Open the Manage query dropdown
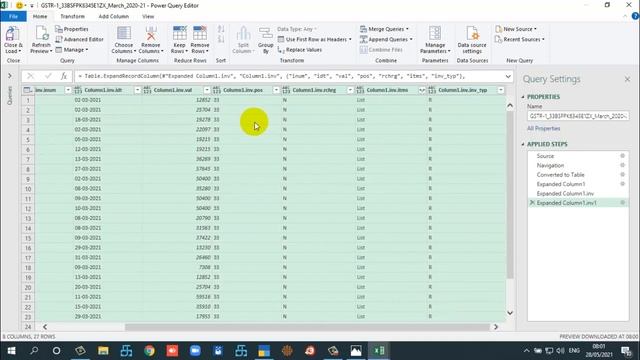This screenshot has width=640, height=360. pos(72,49)
